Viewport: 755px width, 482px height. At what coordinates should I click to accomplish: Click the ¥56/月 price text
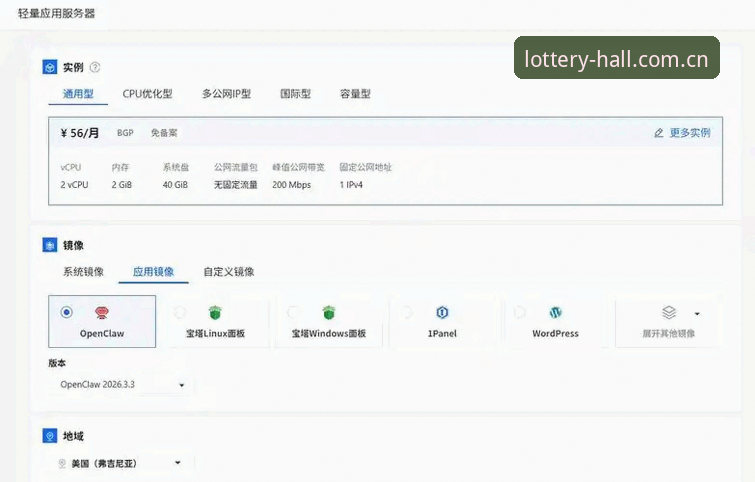point(80,133)
